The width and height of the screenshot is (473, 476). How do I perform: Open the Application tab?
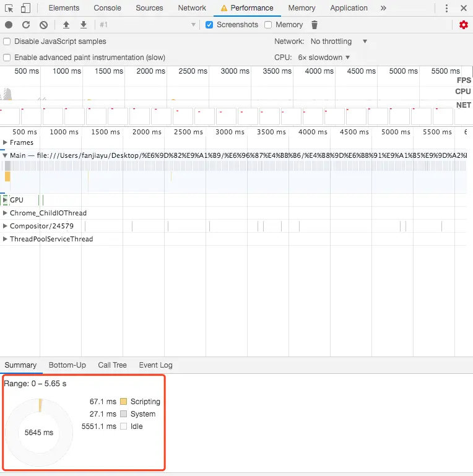[x=349, y=8]
